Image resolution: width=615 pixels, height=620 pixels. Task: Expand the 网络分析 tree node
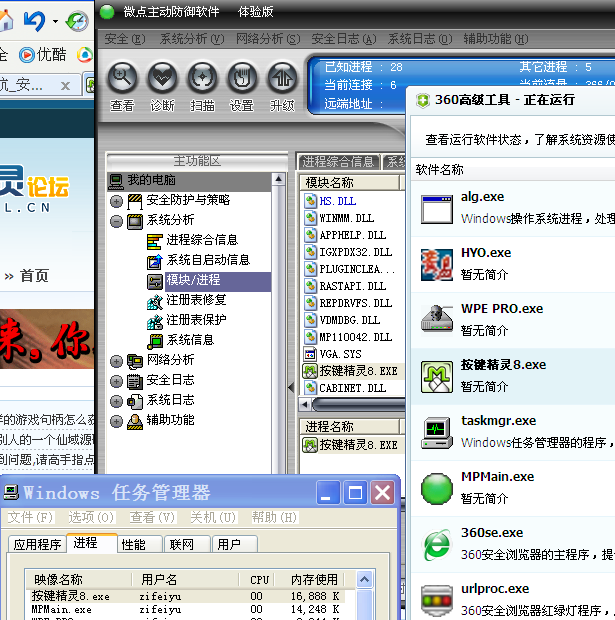point(116,361)
